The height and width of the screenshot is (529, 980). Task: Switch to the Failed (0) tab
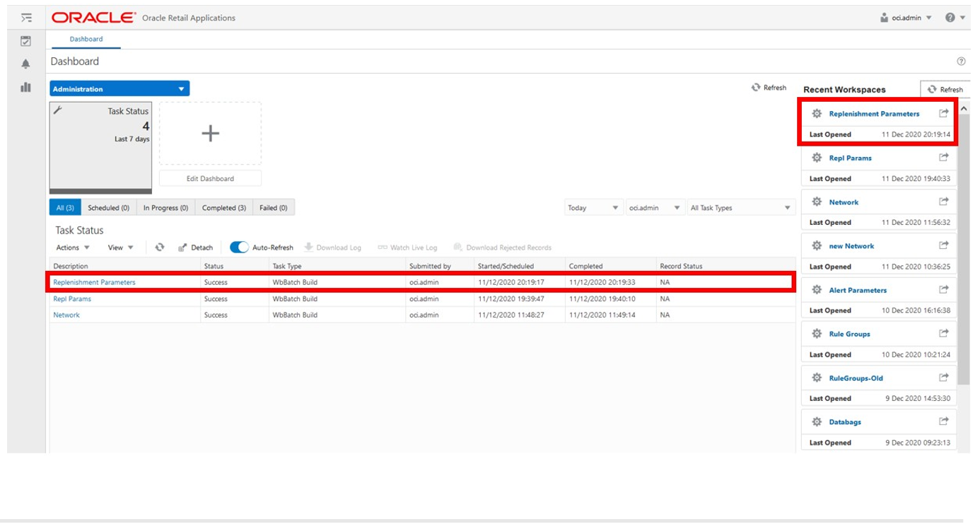pyautogui.click(x=274, y=208)
